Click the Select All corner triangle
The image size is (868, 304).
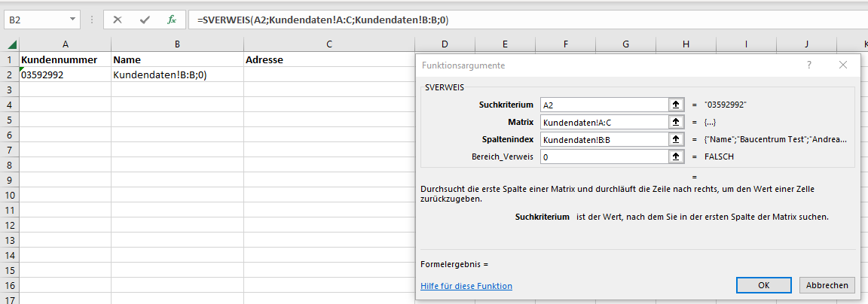(x=10, y=44)
